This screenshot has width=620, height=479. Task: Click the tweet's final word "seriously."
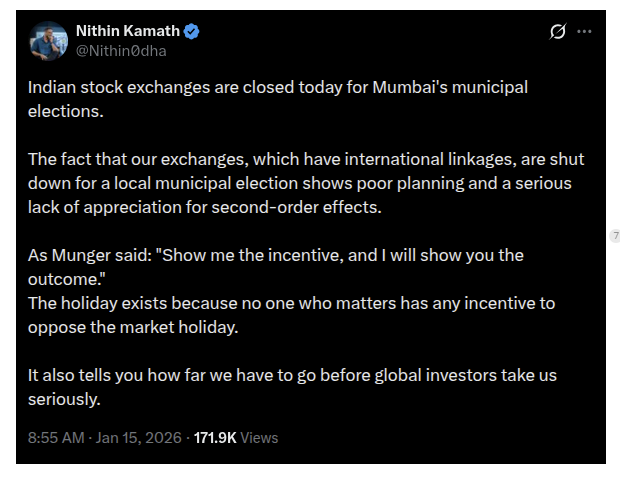click(x=65, y=399)
